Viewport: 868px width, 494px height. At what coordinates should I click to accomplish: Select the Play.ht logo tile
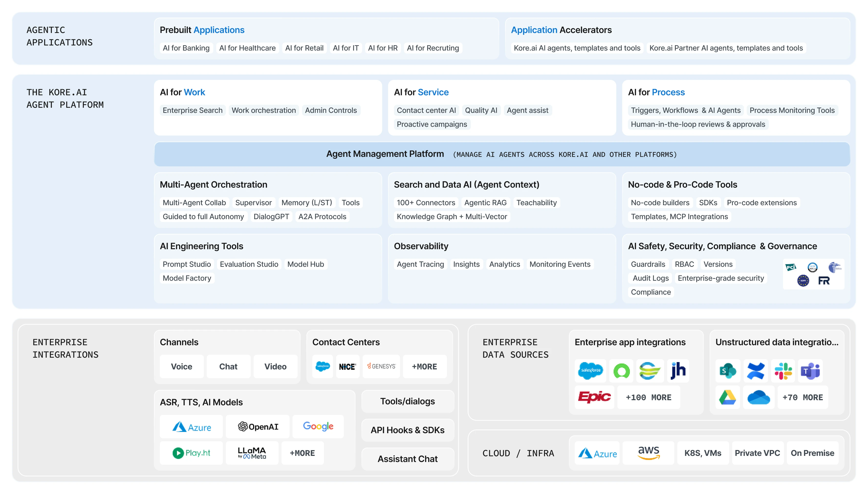[191, 453]
